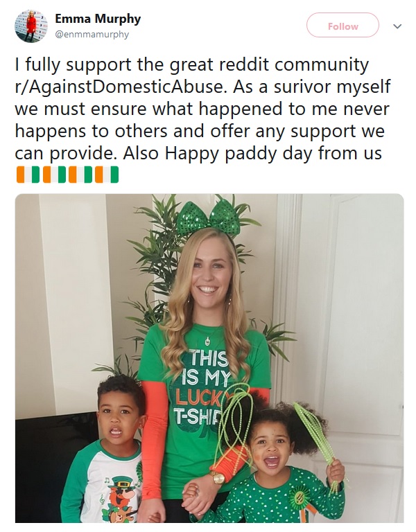Screen dimensions: 416x532
Task: Follow Emma Murphy's account
Action: pyautogui.click(x=343, y=25)
